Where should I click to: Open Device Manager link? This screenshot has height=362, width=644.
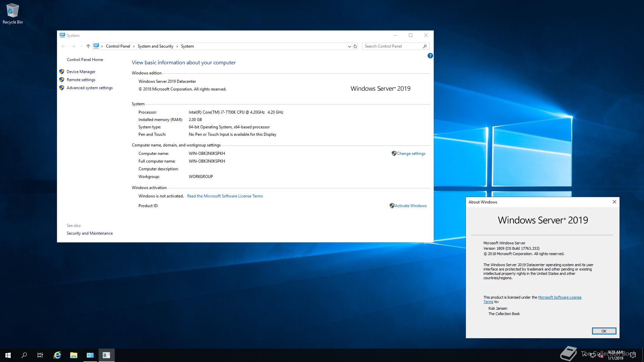[81, 72]
